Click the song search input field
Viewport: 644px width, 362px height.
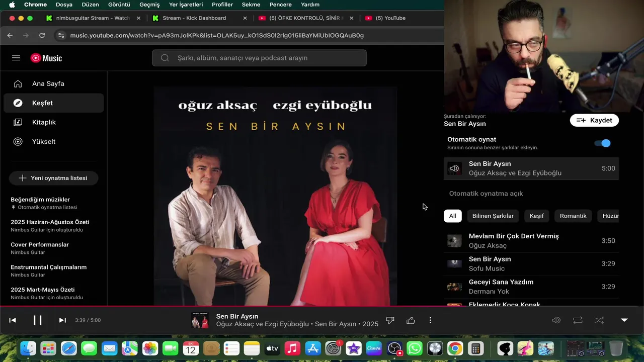[x=259, y=58]
